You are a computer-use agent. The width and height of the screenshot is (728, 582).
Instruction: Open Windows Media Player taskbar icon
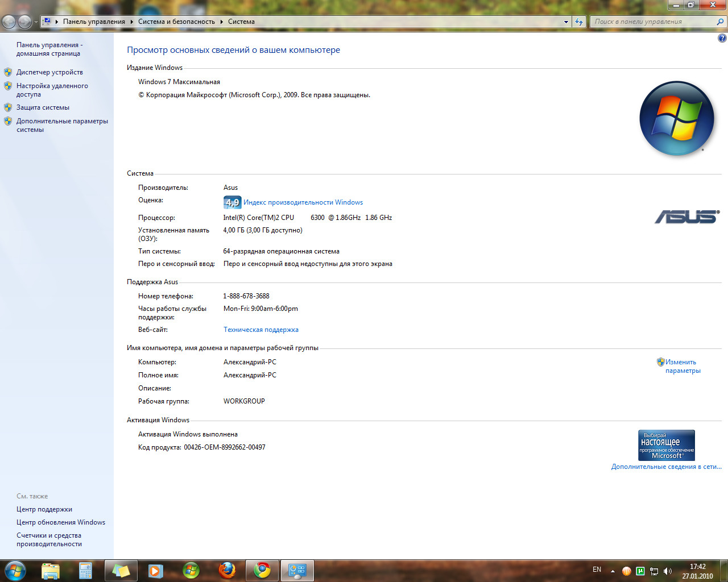(155, 571)
